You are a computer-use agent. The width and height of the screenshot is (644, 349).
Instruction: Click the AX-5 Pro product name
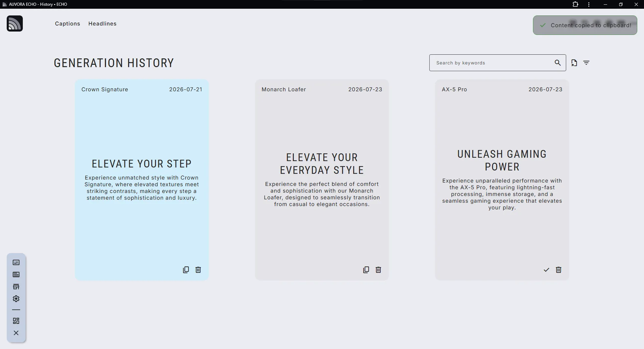pyautogui.click(x=454, y=89)
